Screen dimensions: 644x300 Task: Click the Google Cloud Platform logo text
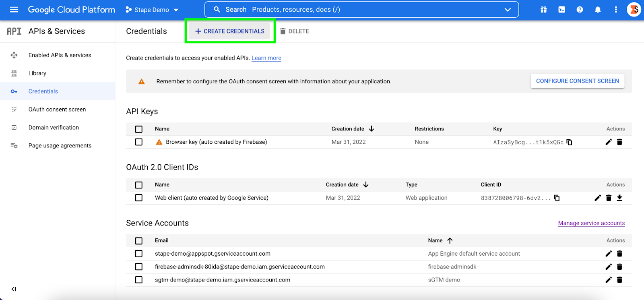coord(72,10)
